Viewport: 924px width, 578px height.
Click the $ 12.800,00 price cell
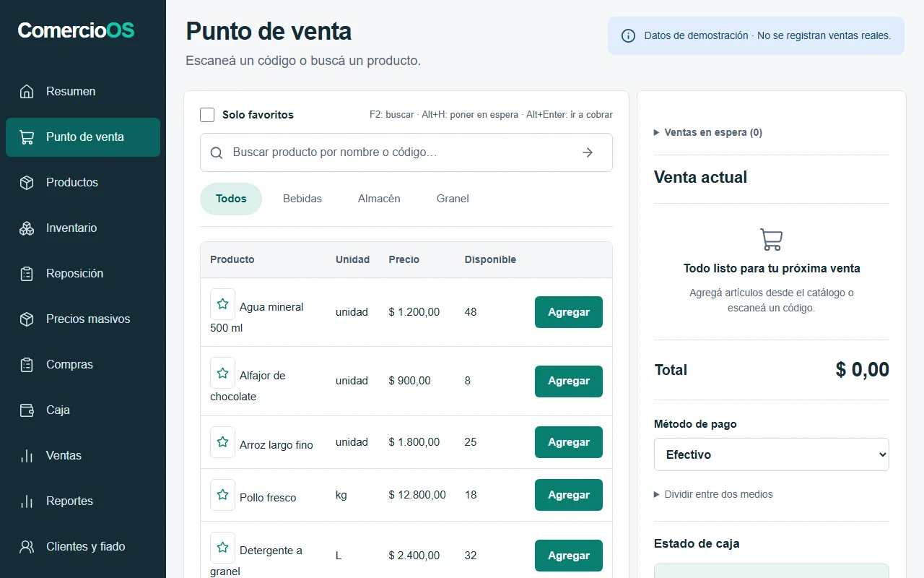[417, 495]
